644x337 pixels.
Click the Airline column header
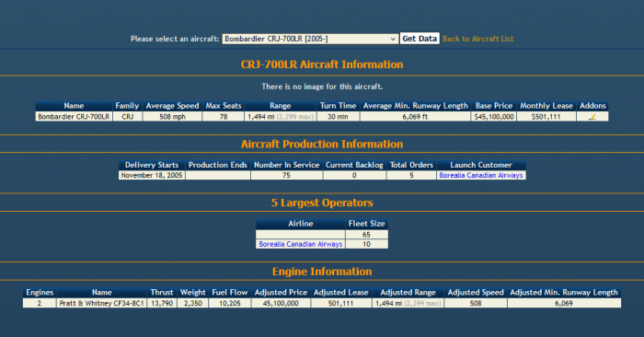click(x=300, y=224)
